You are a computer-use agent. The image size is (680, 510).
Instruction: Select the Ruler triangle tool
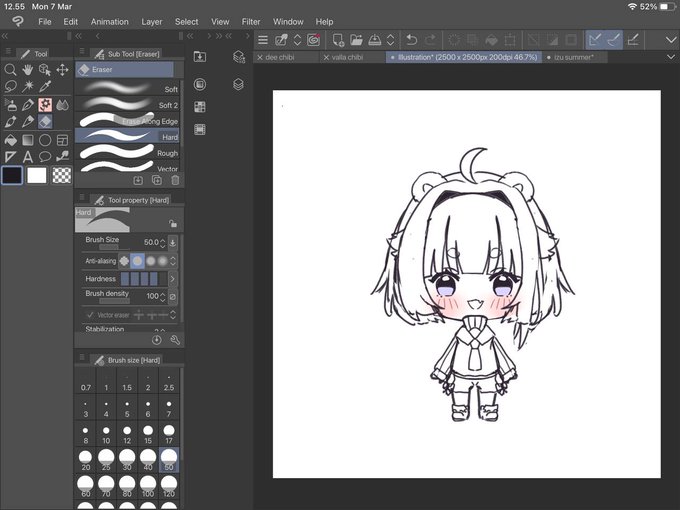[x=10, y=157]
